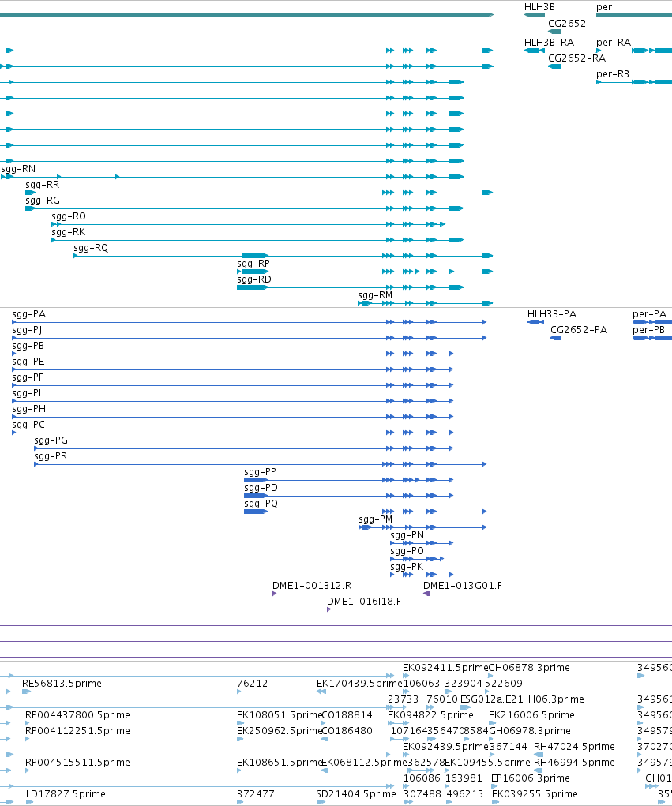This screenshot has height=806, width=672.
Task: Select the sgg-RG transcript label
Action: tap(43, 201)
